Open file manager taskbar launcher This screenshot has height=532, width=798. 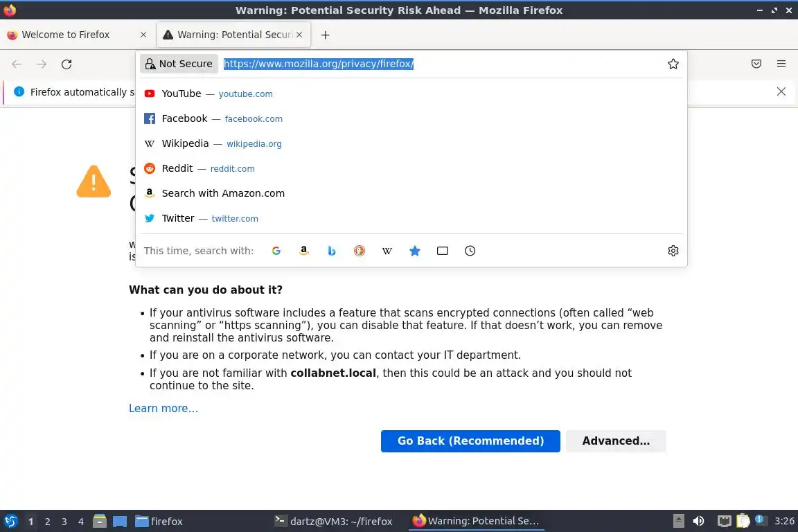[x=100, y=522]
